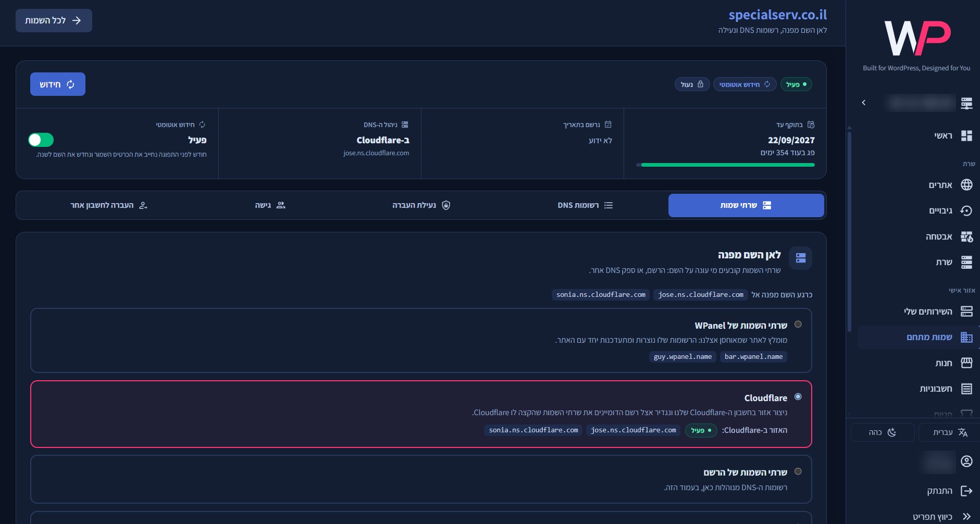
Task: Click the refresh icon next to חידוש אוטומטי label
Action: (202, 124)
